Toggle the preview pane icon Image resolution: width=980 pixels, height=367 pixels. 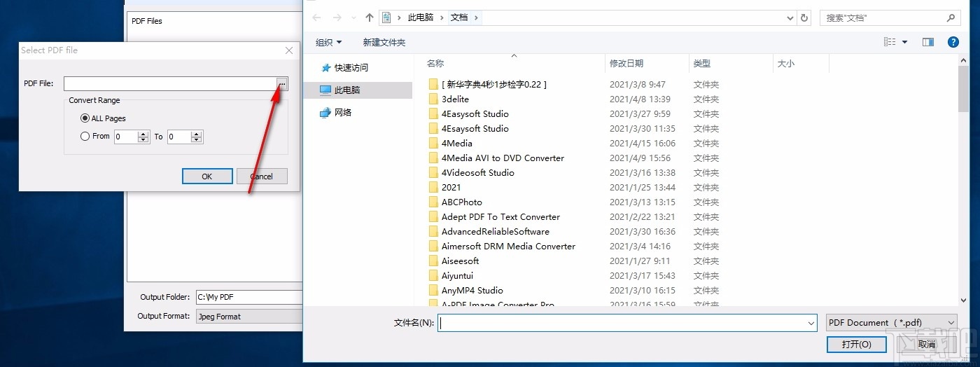click(x=928, y=43)
